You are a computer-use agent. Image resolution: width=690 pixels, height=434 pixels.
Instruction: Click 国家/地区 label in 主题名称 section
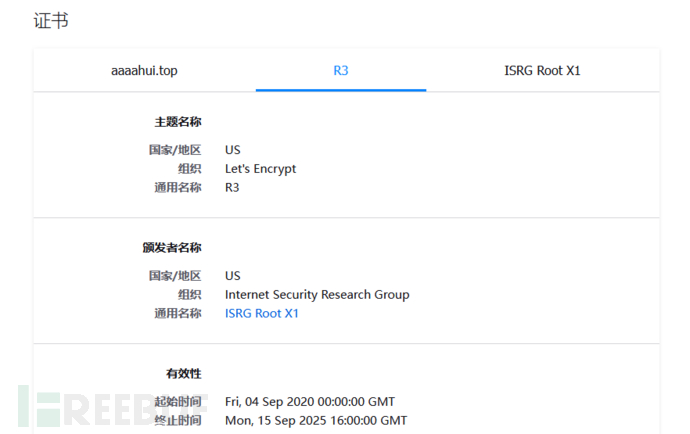pyautogui.click(x=175, y=150)
